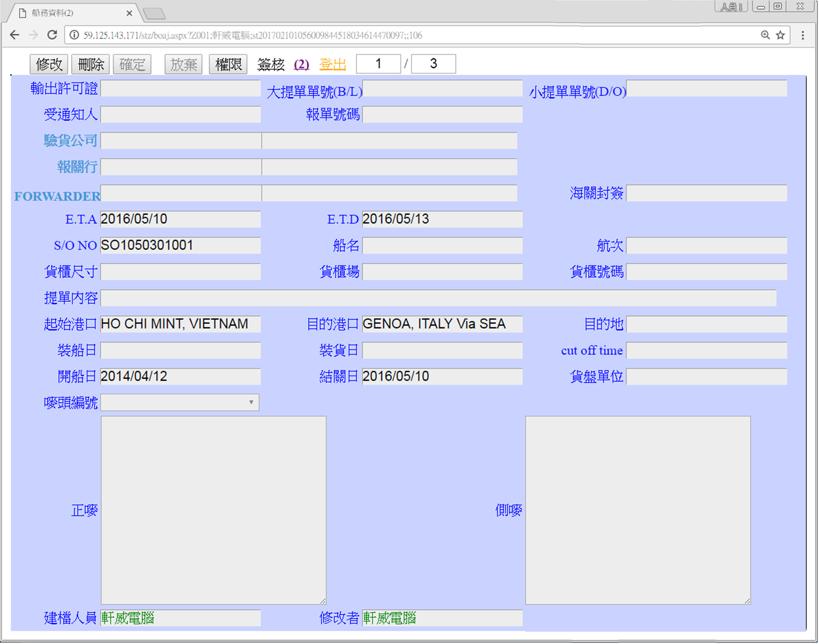Open a new tab button
This screenshot has width=819, height=644.
pyautogui.click(x=154, y=14)
